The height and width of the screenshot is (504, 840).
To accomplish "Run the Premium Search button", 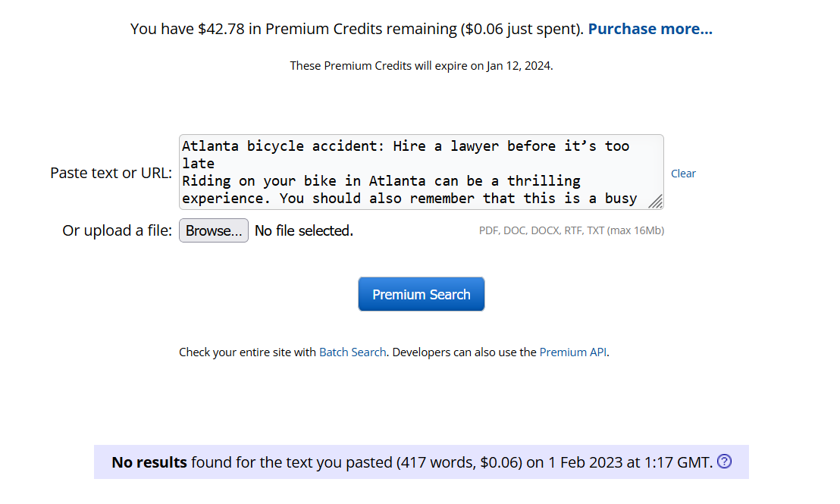I will (422, 294).
